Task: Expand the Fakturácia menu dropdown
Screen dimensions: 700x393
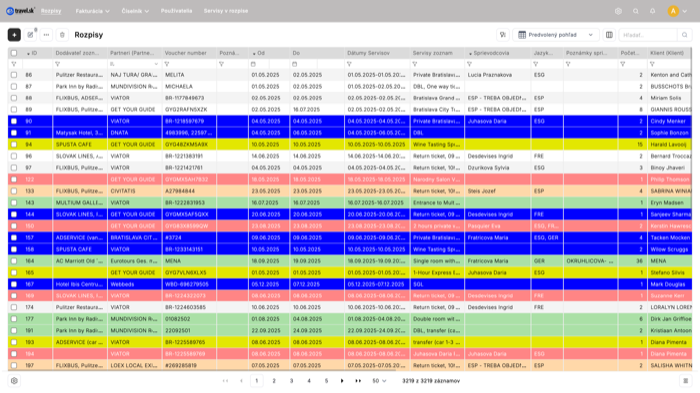Action: [92, 11]
